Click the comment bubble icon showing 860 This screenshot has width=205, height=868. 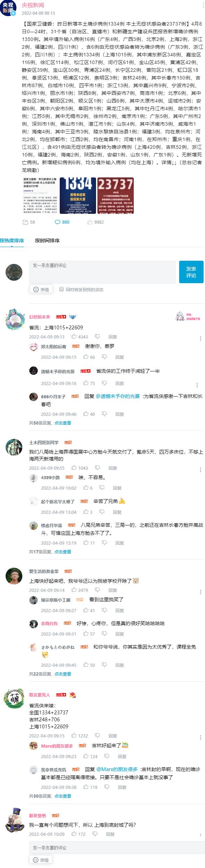[58, 222]
